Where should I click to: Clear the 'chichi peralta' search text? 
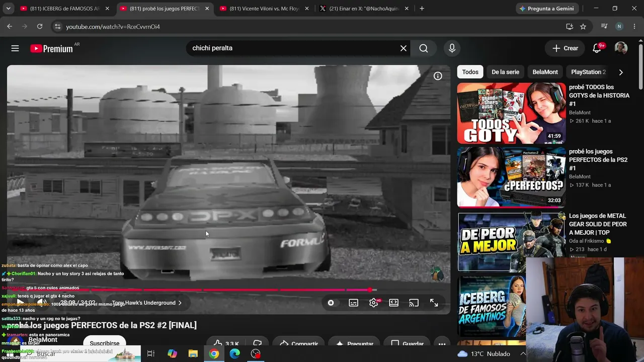click(x=403, y=48)
